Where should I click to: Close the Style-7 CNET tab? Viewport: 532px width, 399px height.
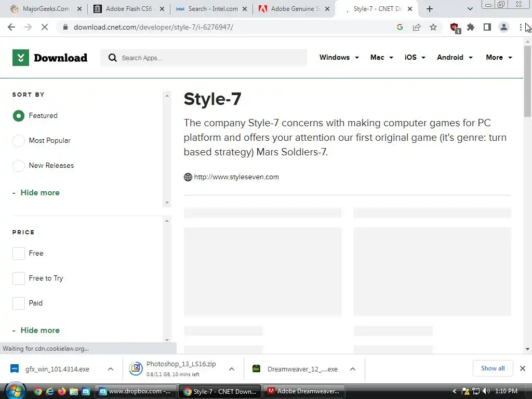[x=410, y=9]
